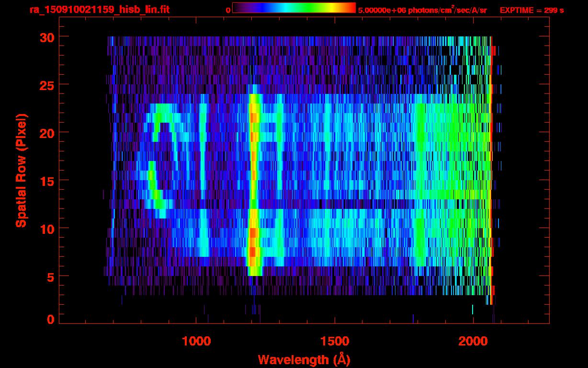Click the 2000 wavelength tick label
The image size is (588, 368).
473,341
